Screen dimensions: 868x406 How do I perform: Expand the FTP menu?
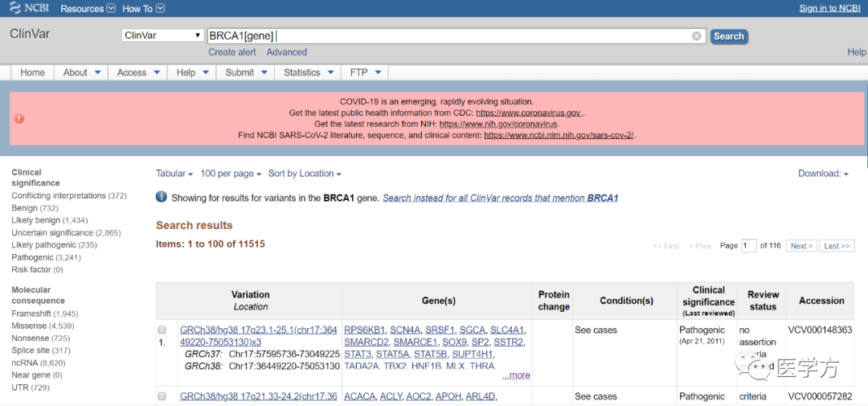click(365, 72)
